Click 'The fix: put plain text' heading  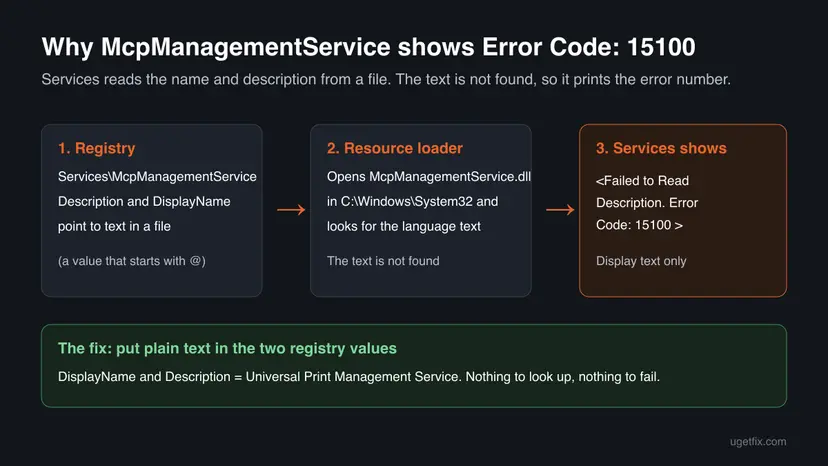point(227,349)
